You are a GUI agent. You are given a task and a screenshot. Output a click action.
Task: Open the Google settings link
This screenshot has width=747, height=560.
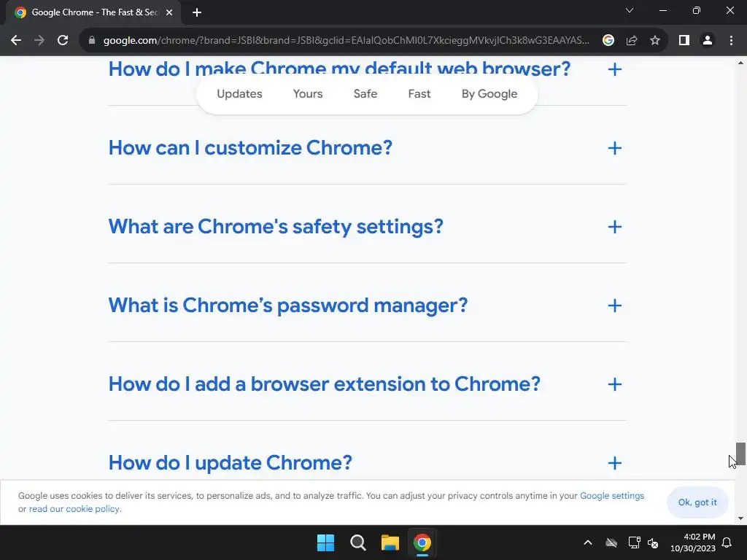pos(612,496)
